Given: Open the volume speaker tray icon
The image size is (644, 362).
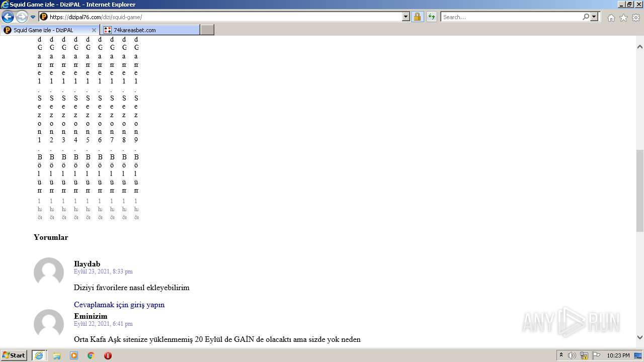Looking at the screenshot, I should point(572,355).
